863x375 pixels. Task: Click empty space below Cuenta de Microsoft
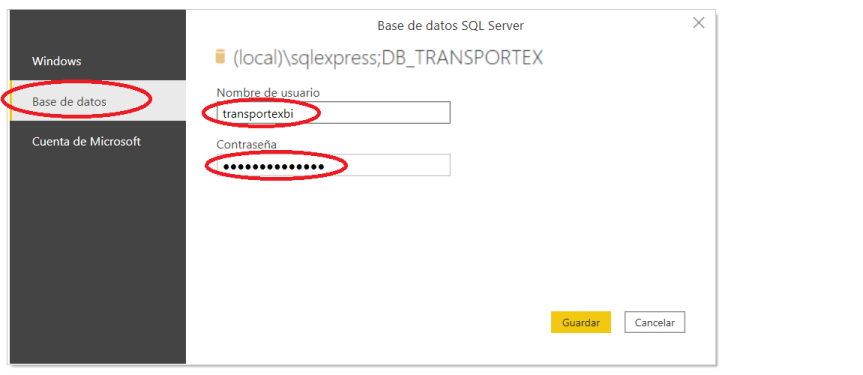(x=98, y=259)
